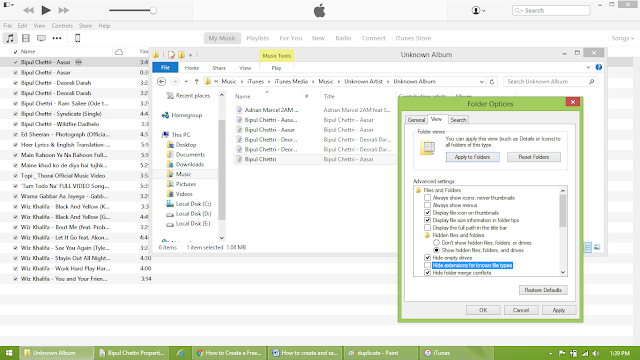Viewport: 640px width, 360px height.
Task: Check Always show icons, never thumbnails
Action: (427, 198)
